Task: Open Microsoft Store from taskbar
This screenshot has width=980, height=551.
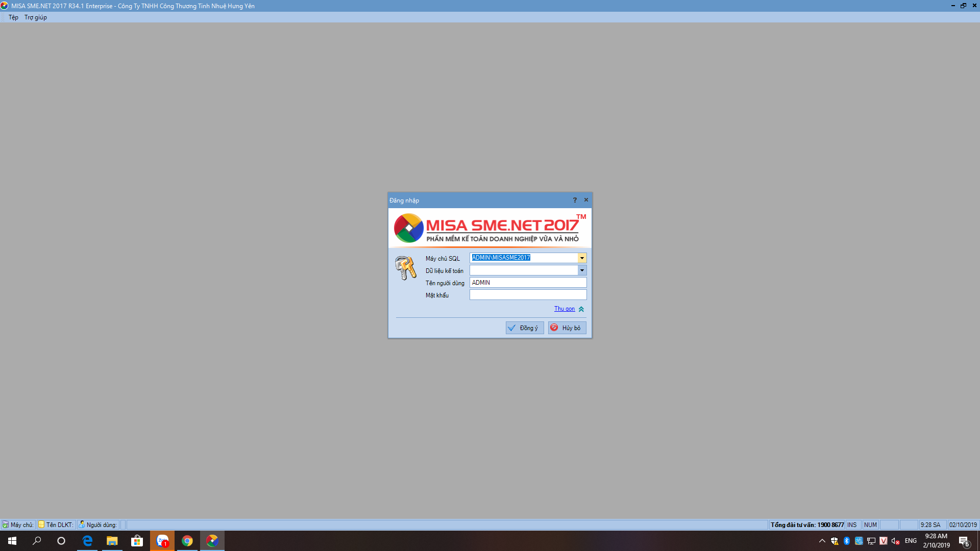Action: 137,541
